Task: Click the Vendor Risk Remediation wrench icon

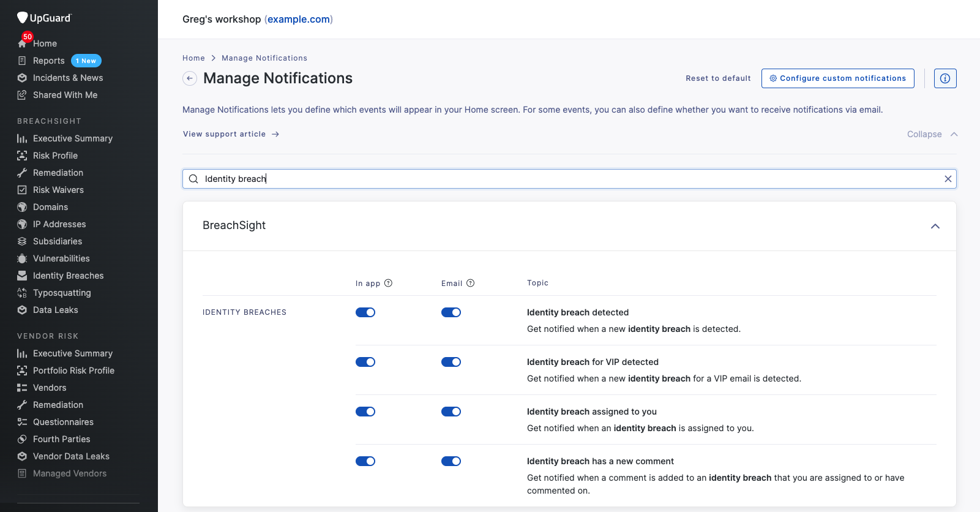Action: pos(22,405)
